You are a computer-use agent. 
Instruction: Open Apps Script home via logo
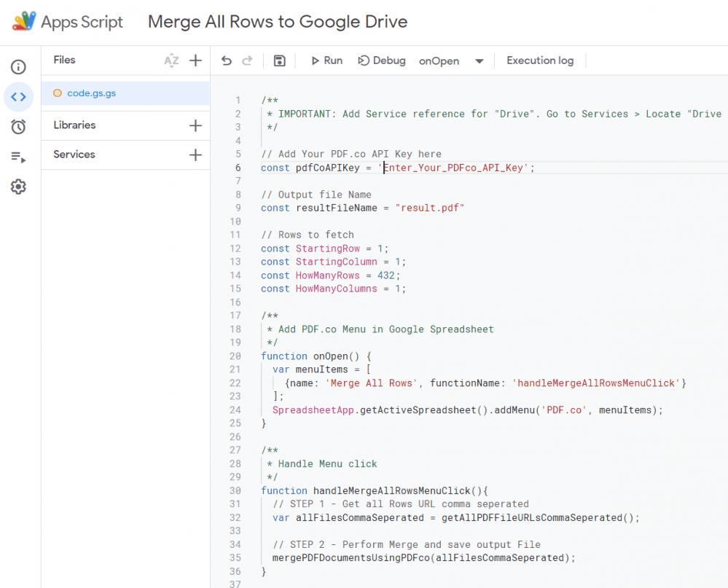(68, 22)
